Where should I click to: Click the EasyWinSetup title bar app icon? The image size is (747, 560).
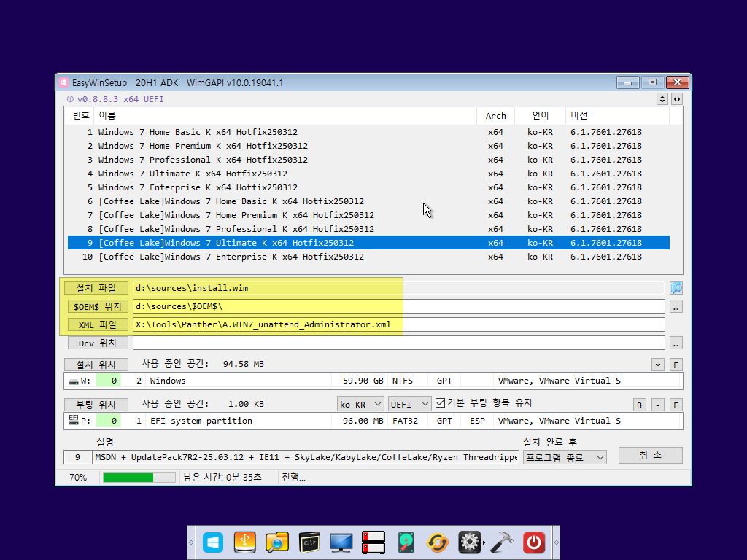click(x=63, y=82)
